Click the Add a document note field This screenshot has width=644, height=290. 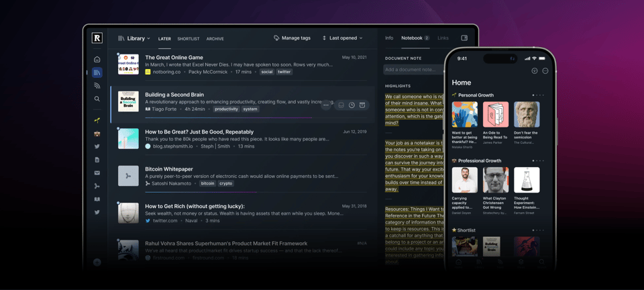pos(414,69)
